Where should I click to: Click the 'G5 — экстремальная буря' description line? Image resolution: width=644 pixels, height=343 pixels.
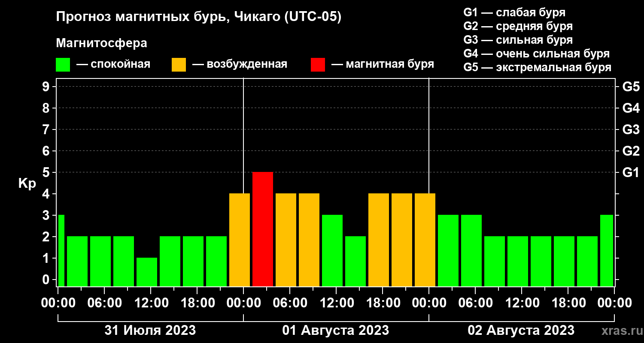pos(538,67)
